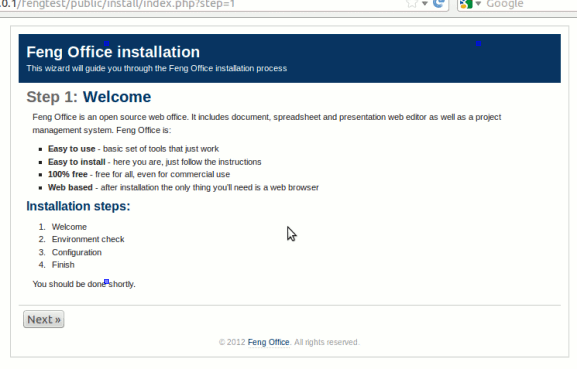Click the Next » button
577x369 pixels.
click(x=43, y=319)
